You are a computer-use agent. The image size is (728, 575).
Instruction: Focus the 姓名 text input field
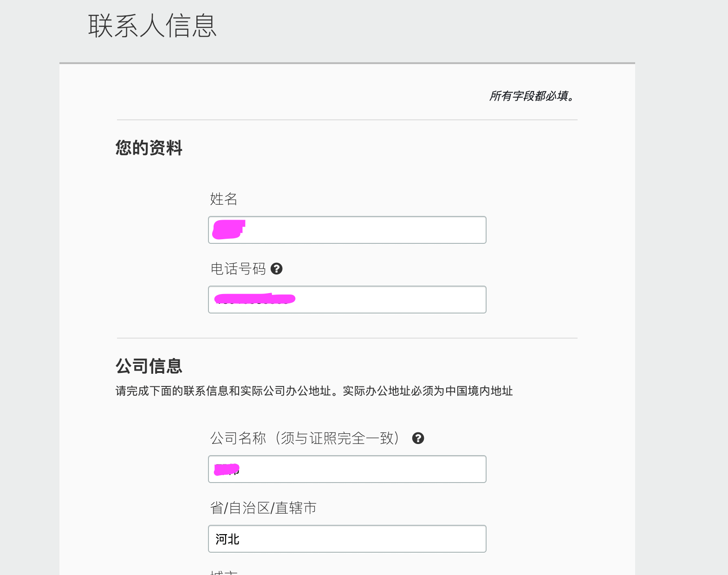(347, 230)
